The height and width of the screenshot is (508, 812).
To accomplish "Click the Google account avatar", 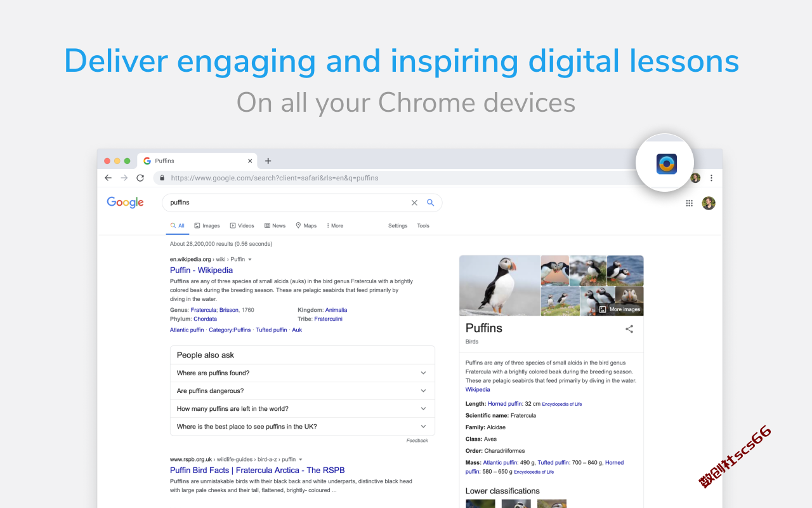I will pos(709,203).
